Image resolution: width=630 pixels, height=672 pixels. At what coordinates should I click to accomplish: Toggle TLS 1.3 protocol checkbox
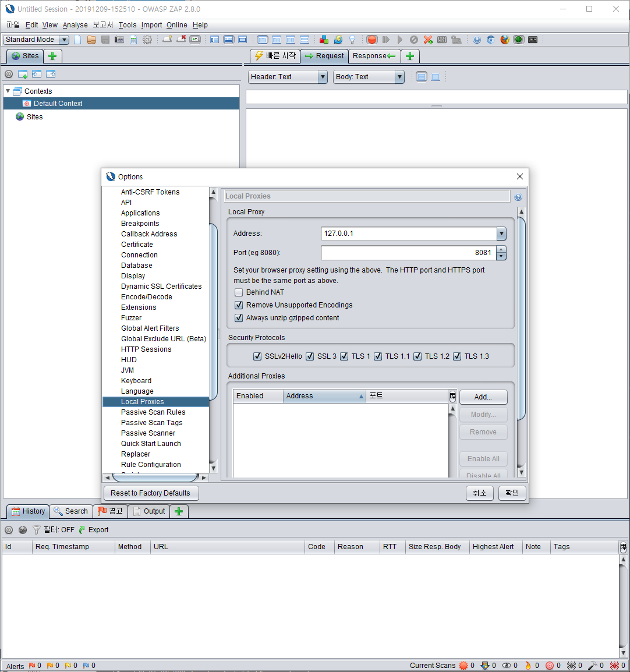click(457, 356)
